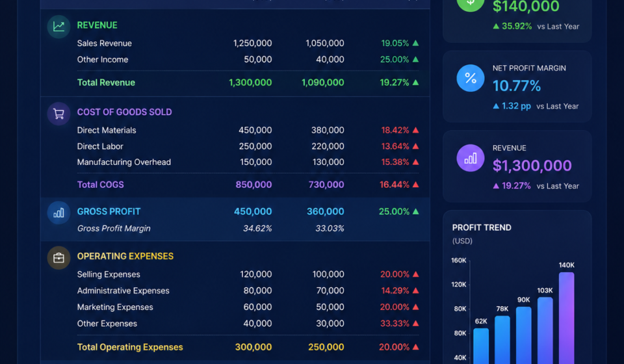The height and width of the screenshot is (364, 624).
Task: Click the 62K bar in Profit Trend
Action: point(481,346)
